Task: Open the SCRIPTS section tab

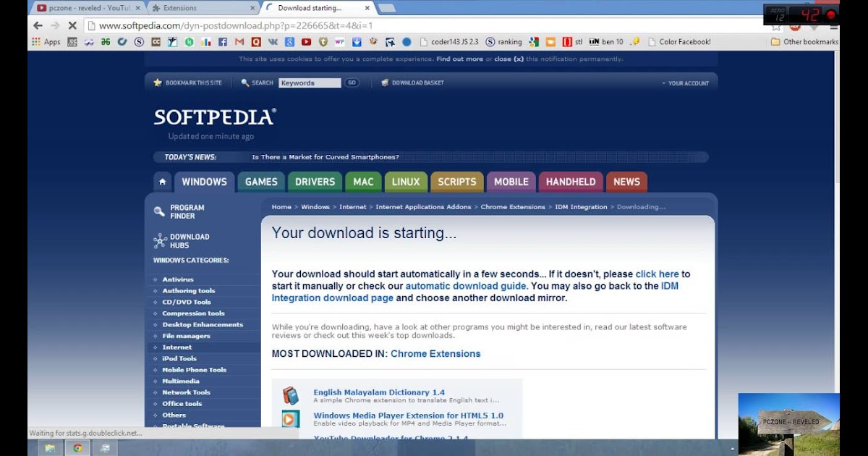Action: 457,182
